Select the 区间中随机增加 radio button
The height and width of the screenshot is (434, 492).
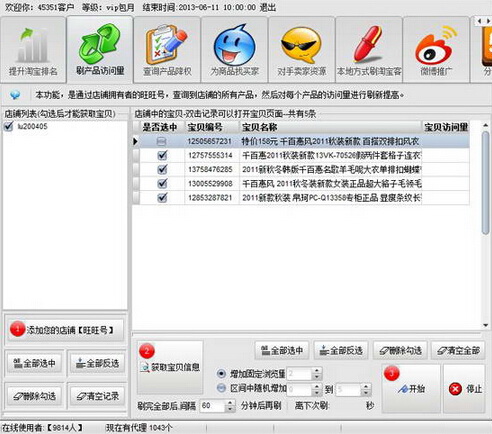221,388
